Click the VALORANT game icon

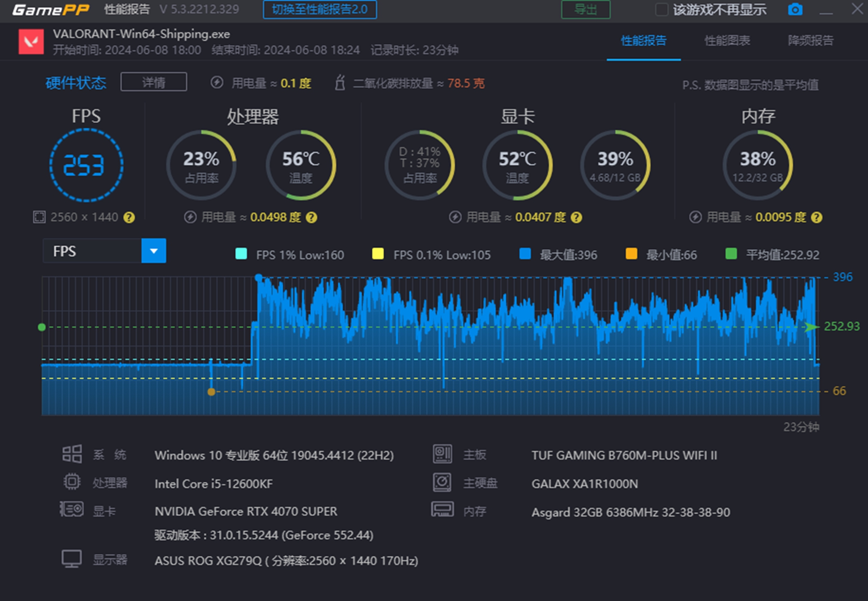[x=31, y=42]
